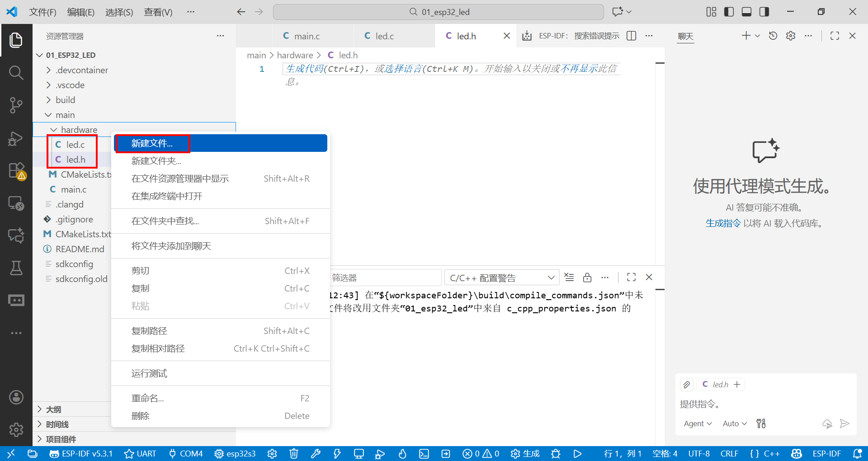Open the Explorer view in activity bar
868x461 pixels.
16,40
